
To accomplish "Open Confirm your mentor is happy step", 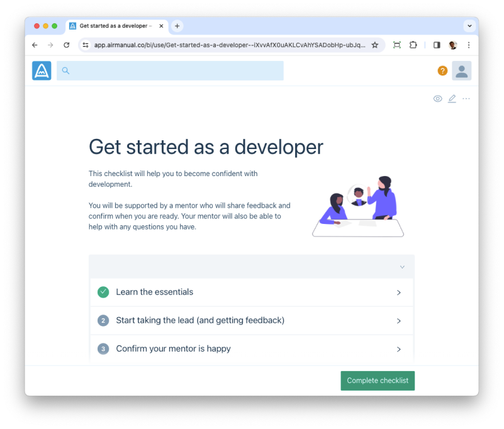I will (x=251, y=349).
